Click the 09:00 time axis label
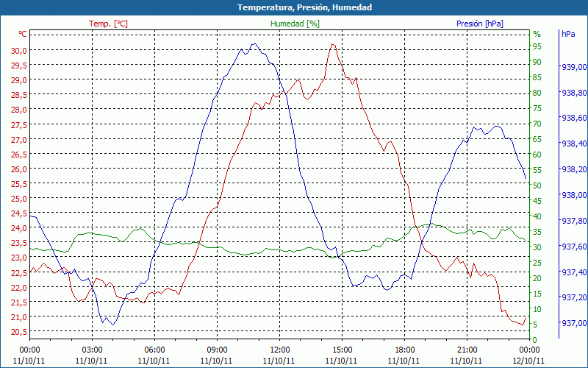This screenshot has height=368, width=588. (217, 350)
